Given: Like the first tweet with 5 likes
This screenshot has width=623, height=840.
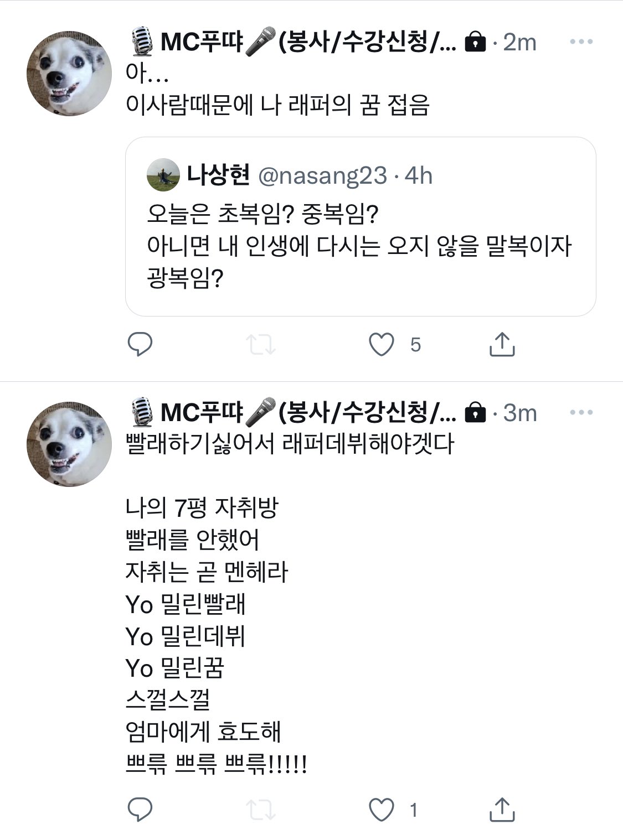Looking at the screenshot, I should point(382,344).
